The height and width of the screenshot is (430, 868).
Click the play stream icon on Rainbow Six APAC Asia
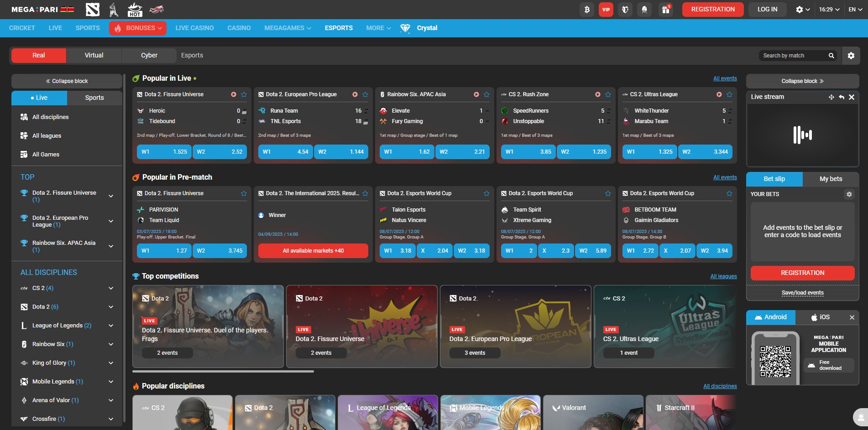click(476, 94)
